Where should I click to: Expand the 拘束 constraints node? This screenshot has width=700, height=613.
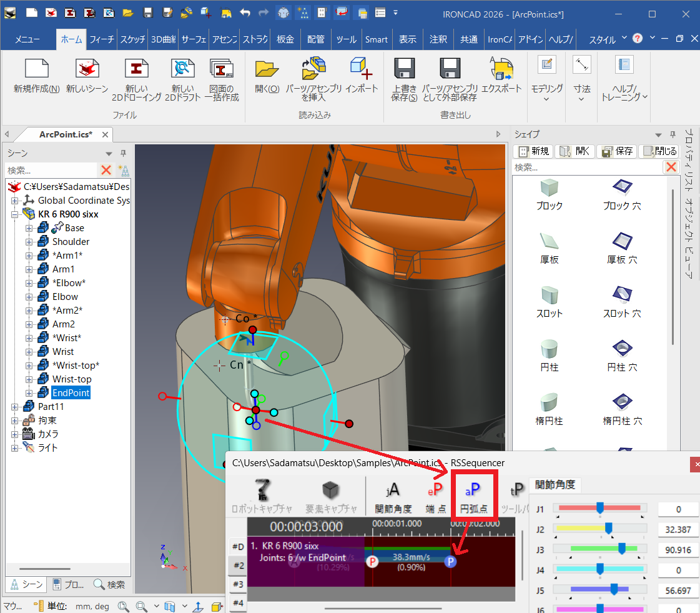15,421
